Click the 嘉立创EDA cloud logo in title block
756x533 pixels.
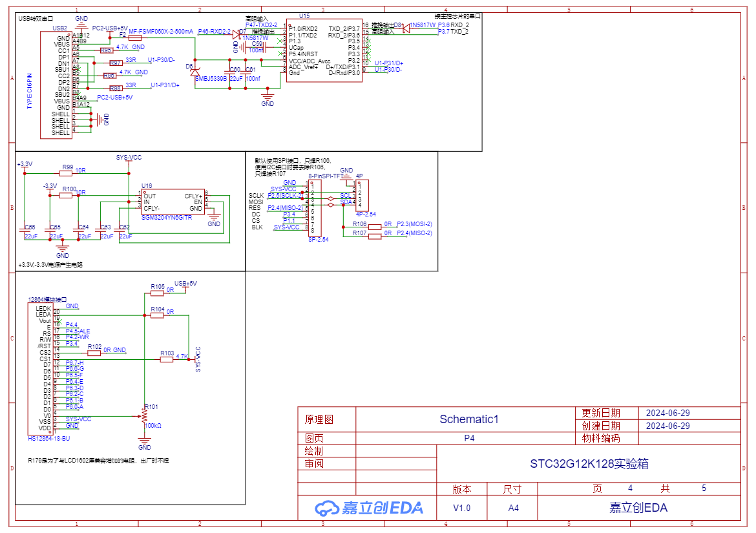[369, 507]
